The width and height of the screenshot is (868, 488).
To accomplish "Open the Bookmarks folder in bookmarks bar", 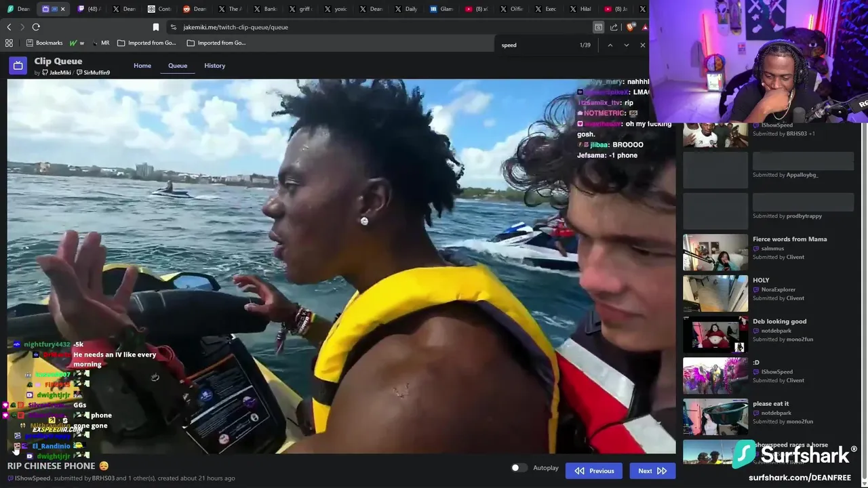I will click(44, 43).
